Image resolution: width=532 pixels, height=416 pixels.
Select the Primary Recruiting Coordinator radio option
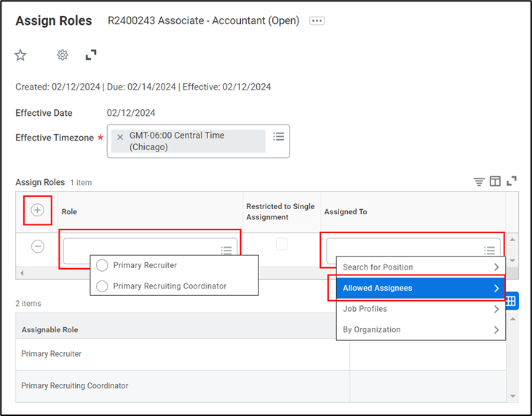pyautogui.click(x=102, y=286)
